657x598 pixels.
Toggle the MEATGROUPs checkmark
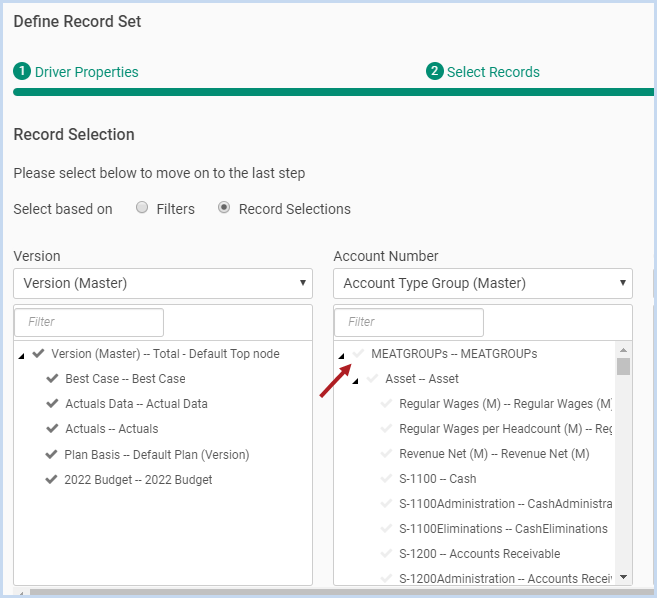[x=358, y=353]
